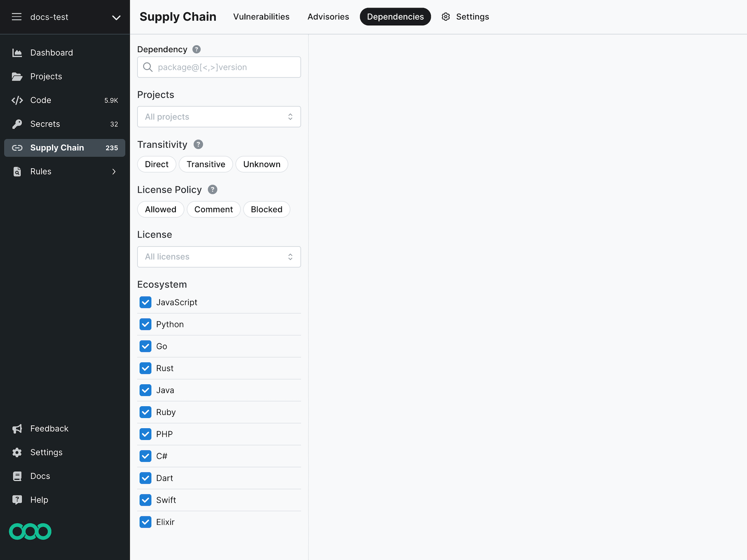Open the Settings gear next to Settings tab
Image resolution: width=747 pixels, height=560 pixels.
click(x=445, y=17)
